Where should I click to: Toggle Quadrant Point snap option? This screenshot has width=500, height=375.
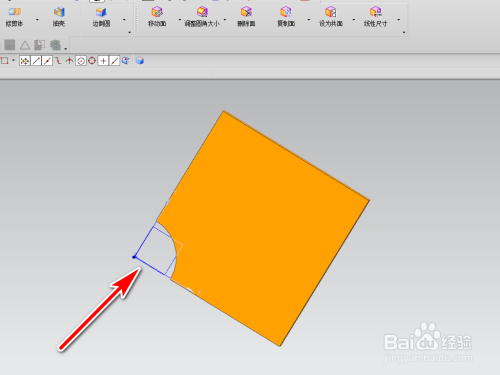tap(92, 61)
